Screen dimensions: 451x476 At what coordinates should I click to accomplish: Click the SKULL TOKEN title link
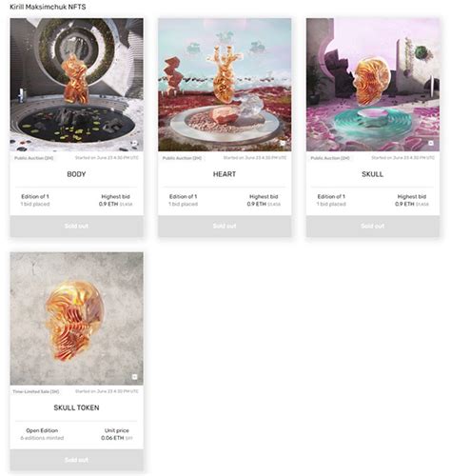pos(76,407)
